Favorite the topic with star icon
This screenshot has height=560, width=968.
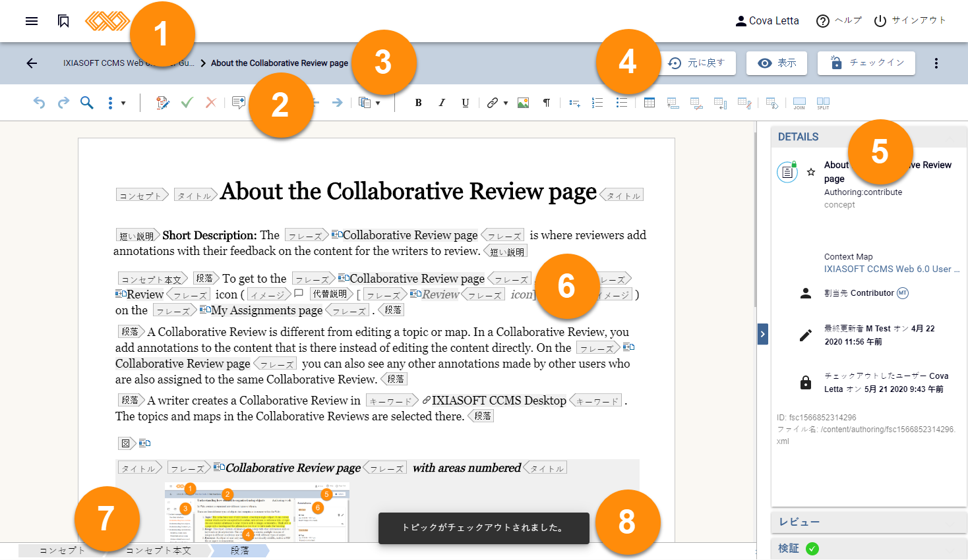[811, 172]
